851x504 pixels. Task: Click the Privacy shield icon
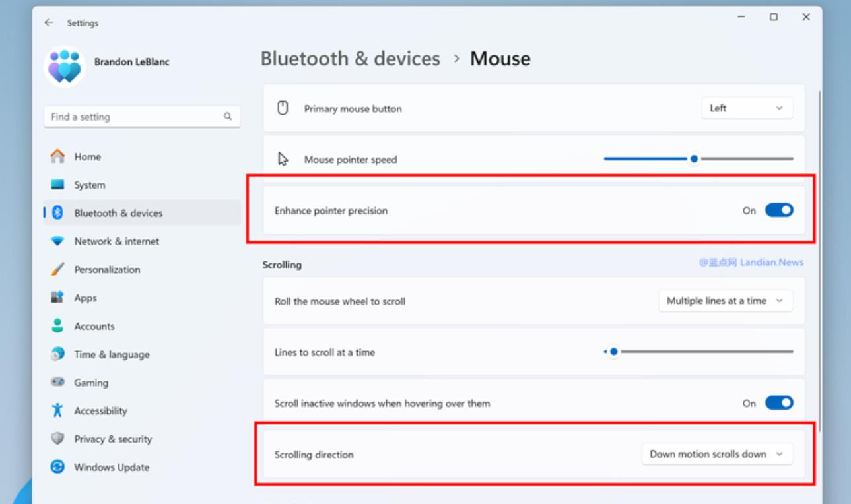58,439
